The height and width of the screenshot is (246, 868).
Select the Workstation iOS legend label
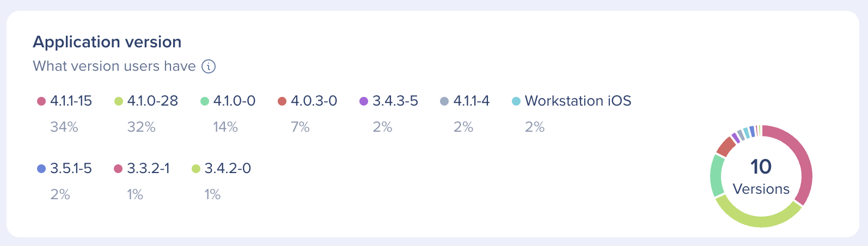click(578, 101)
